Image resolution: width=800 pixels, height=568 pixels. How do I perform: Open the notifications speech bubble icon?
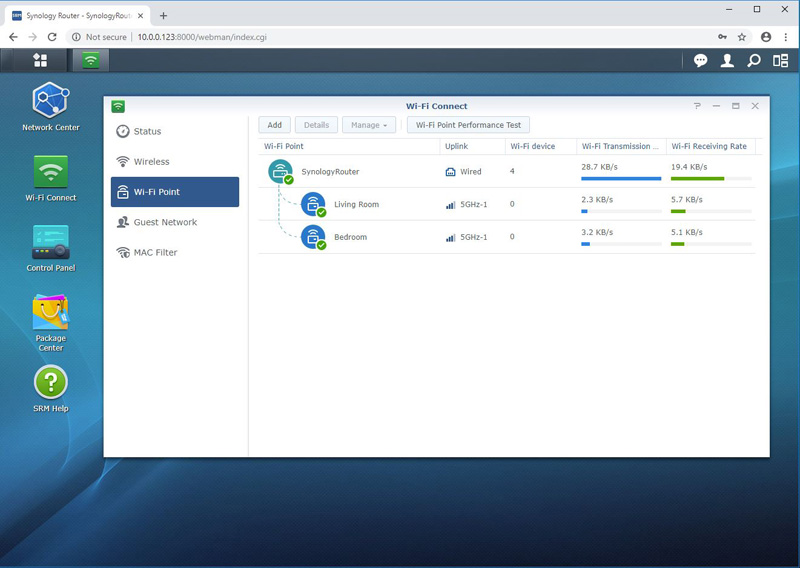pos(701,61)
